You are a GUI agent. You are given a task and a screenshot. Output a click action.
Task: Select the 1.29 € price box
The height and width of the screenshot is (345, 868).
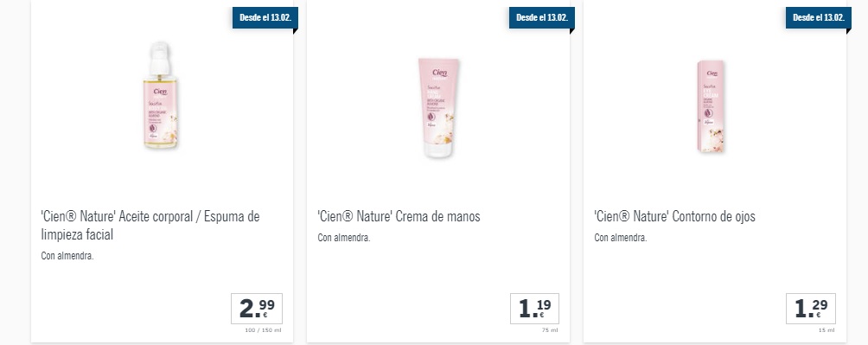point(810,309)
